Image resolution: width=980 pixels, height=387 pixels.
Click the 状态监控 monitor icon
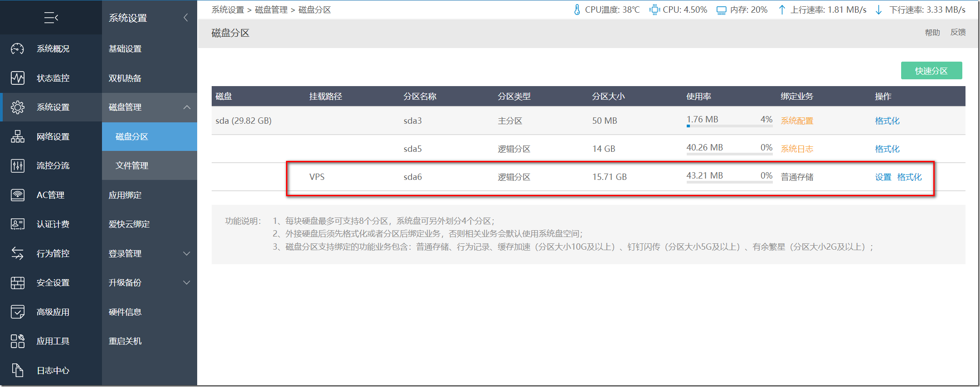[18, 78]
